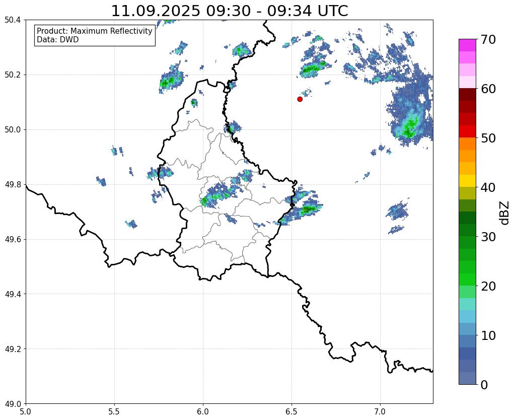515x420 pixels.
Task: Click the colorbar tick label '60'
Action: pos(488,89)
